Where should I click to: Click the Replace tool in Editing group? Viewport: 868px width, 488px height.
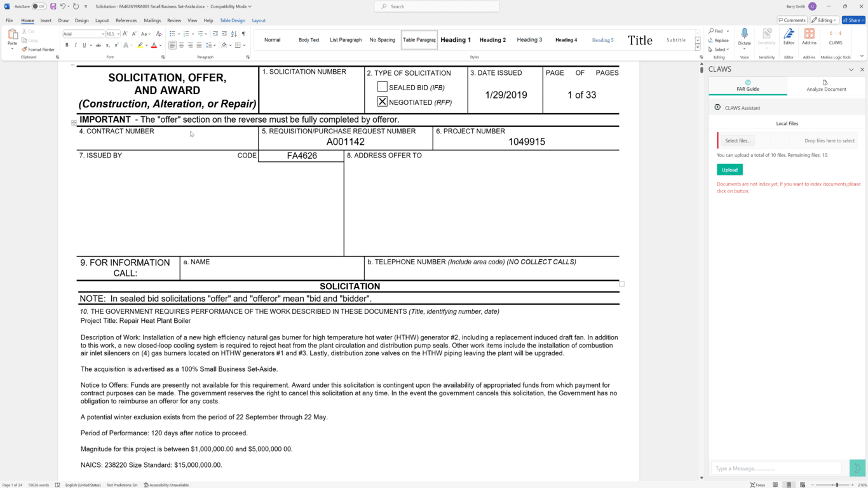[719, 40]
